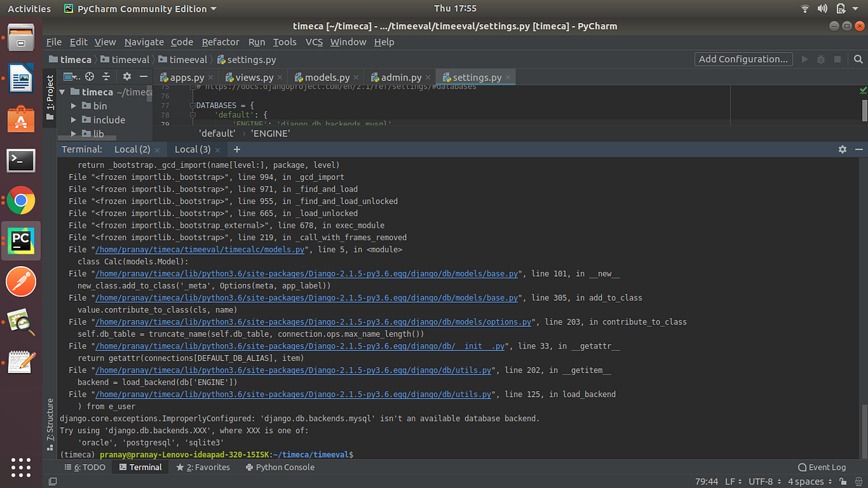Open the UTF-8 encoding dropdown
The height and width of the screenshot is (488, 868).
[762, 481]
